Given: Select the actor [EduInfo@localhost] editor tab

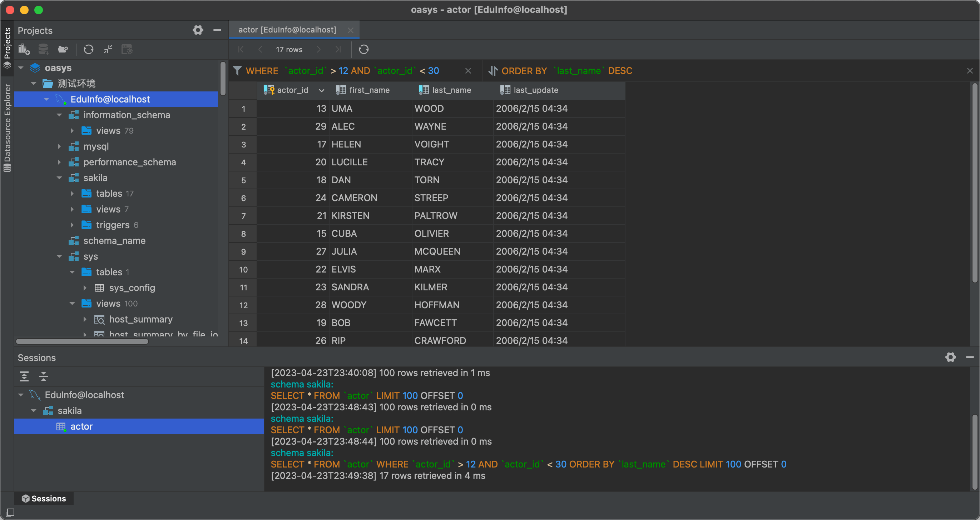Looking at the screenshot, I should (287, 30).
